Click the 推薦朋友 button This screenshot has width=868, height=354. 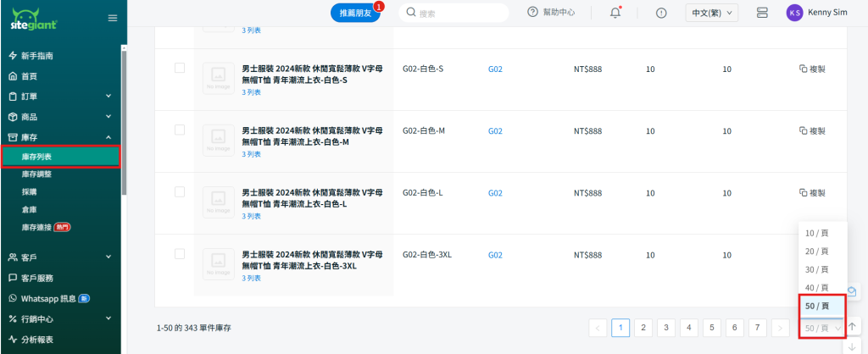[355, 14]
